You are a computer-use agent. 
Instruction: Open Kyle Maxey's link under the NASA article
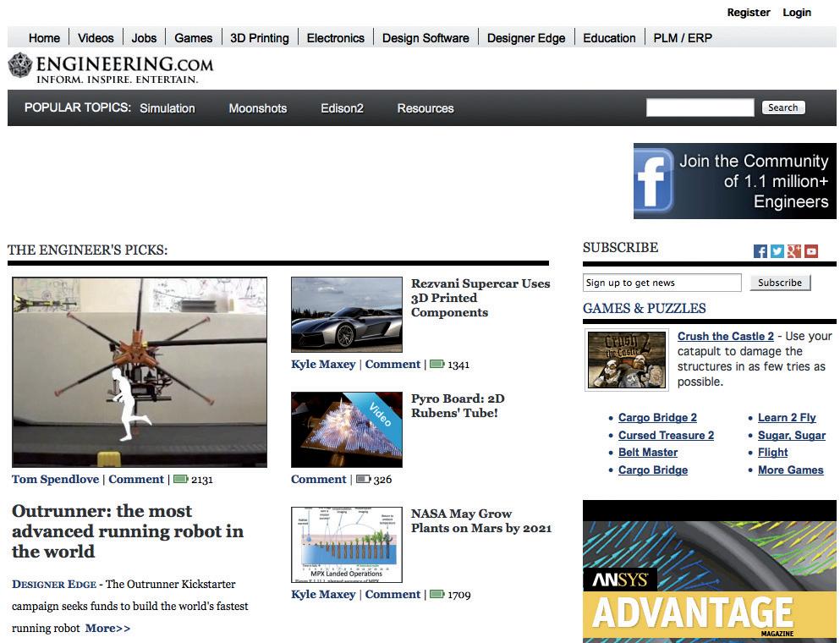[x=323, y=594]
